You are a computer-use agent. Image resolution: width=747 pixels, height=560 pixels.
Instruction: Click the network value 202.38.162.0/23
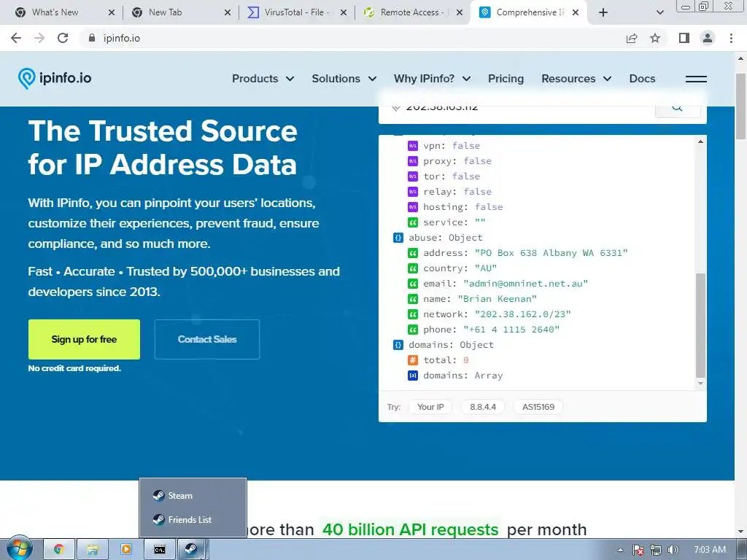pos(522,314)
